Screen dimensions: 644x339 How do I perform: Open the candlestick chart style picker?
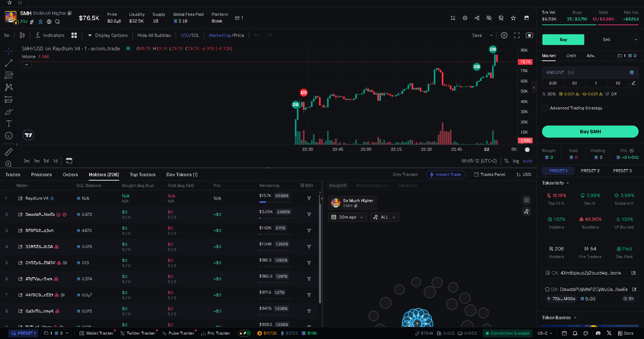tap(22, 35)
